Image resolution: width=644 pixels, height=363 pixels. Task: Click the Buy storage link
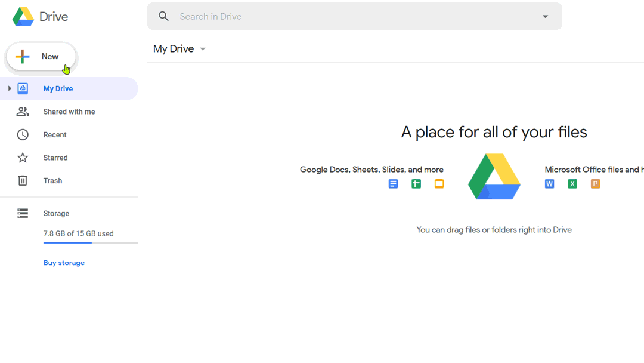point(64,263)
